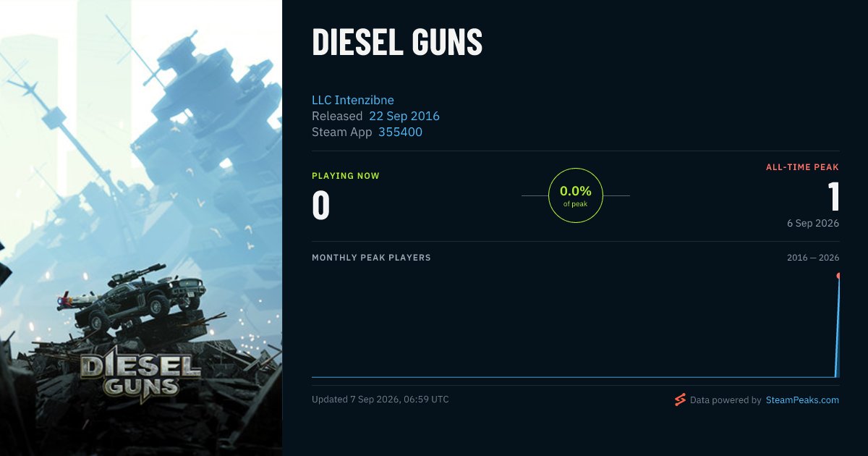Click the red peak marker on chart

(x=838, y=276)
